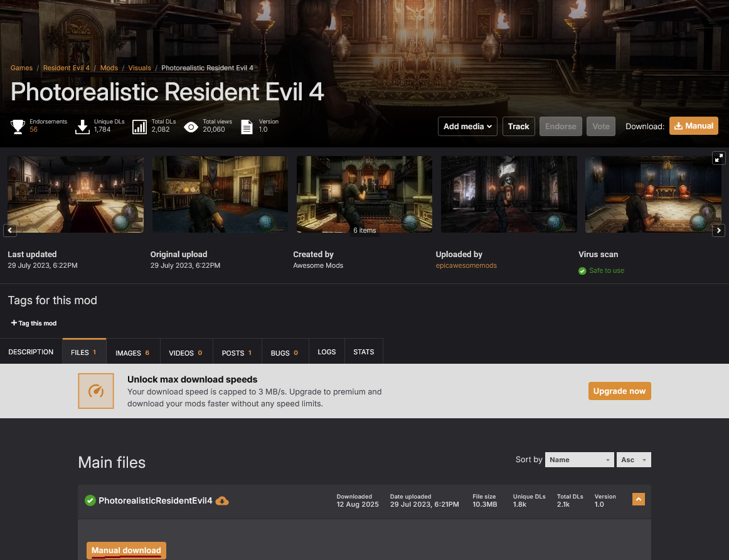
Task: Switch to the STATS tab
Action: click(364, 352)
